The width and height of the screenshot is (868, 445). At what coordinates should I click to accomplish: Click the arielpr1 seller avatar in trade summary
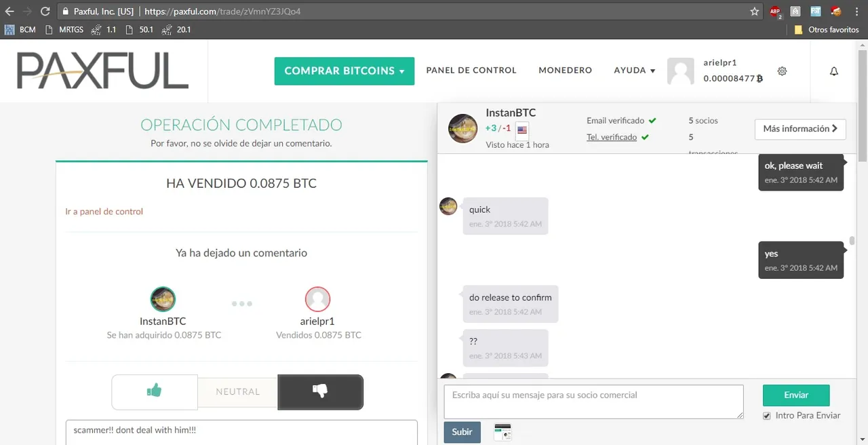pyautogui.click(x=317, y=299)
